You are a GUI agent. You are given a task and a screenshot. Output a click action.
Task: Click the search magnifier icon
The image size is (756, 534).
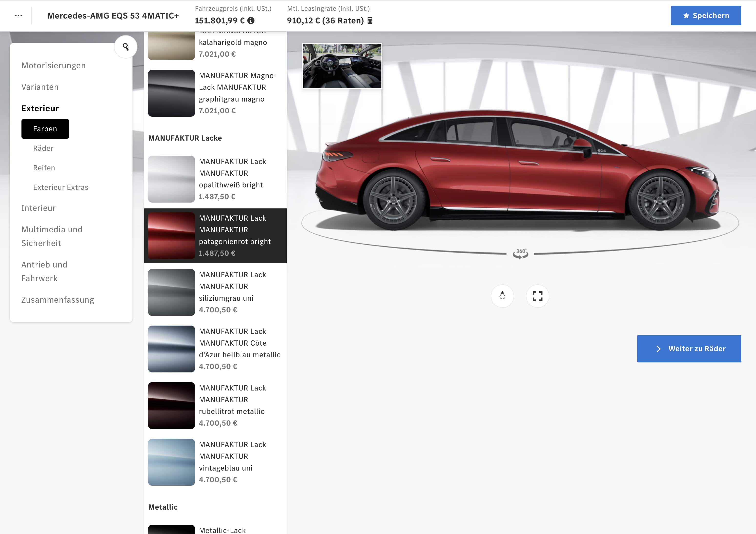coord(125,47)
